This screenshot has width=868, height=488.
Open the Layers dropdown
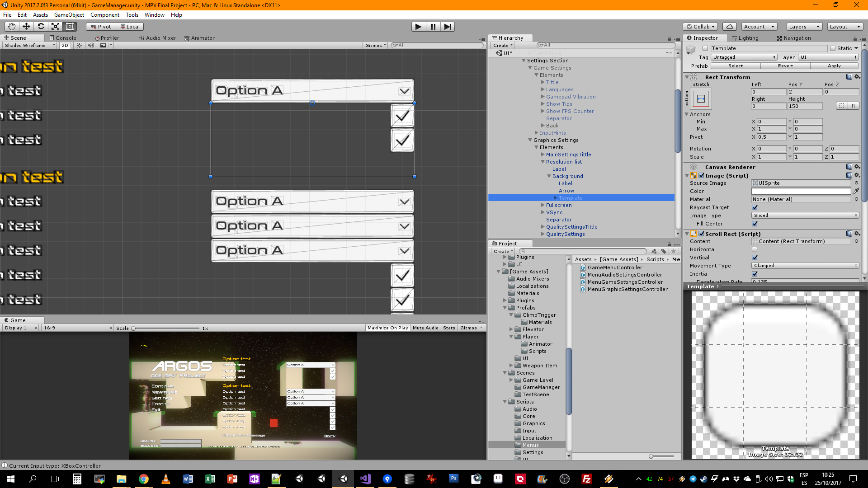[804, 27]
